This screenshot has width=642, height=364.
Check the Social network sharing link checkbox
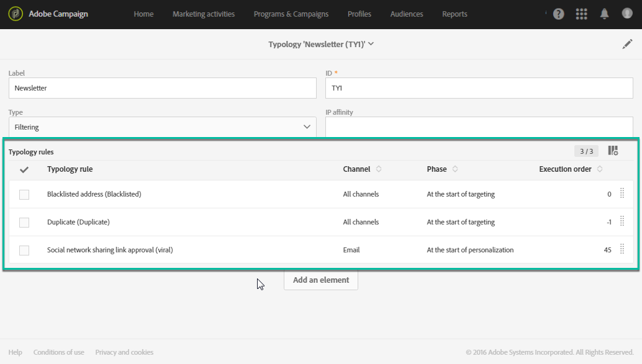(x=24, y=251)
